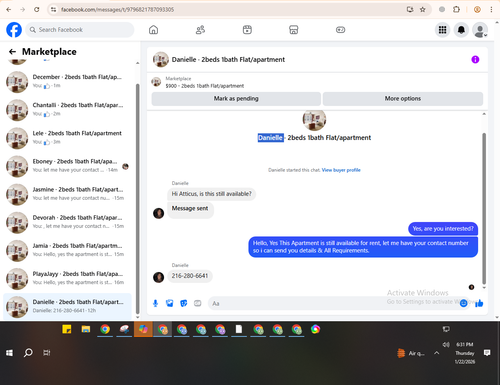Click the back arrow next to Marketplace
Viewport: 500px width, 385px height.
12,52
